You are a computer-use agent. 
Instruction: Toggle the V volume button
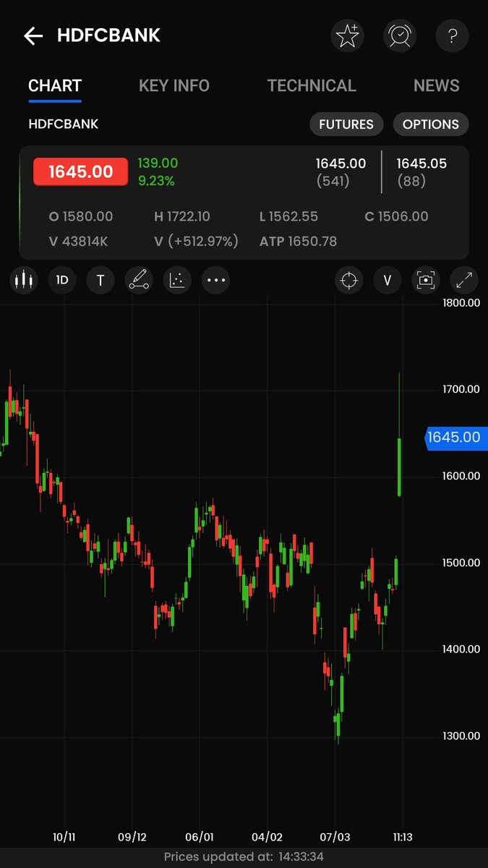pyautogui.click(x=388, y=280)
